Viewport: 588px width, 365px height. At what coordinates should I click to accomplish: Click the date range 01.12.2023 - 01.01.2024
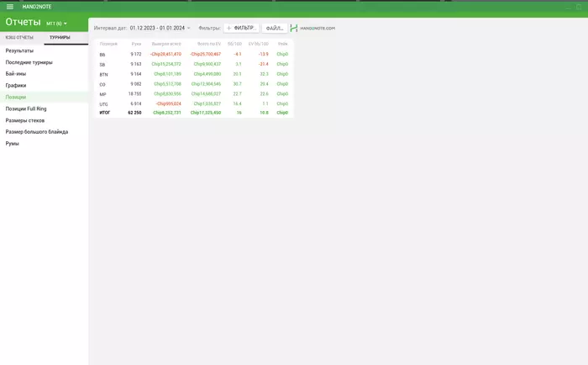[x=158, y=28]
